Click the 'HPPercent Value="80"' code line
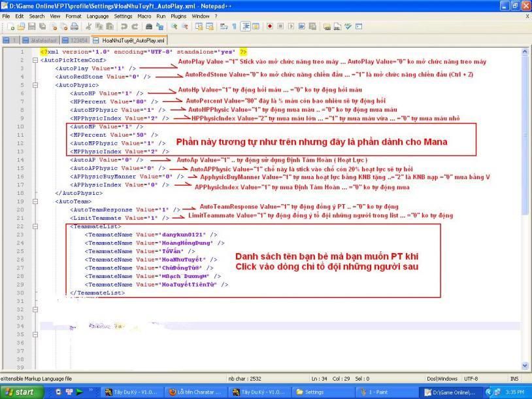532x399 pixels. (114, 101)
